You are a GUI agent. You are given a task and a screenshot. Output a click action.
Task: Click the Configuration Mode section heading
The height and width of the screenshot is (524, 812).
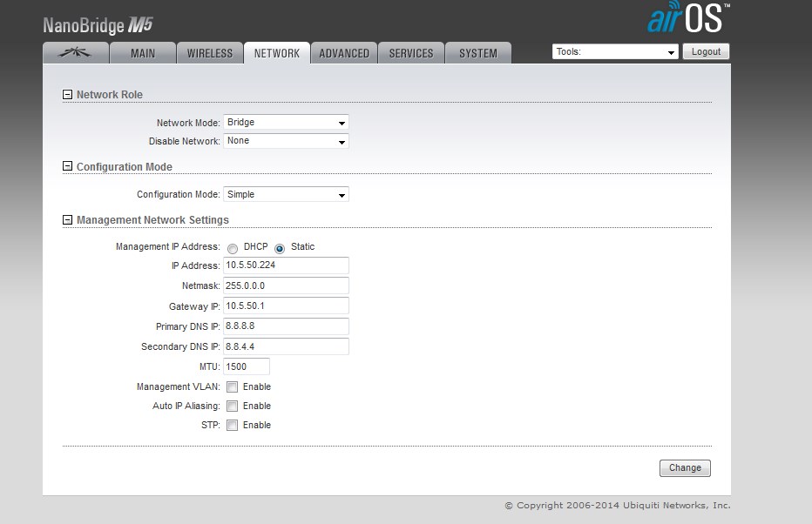125,166
